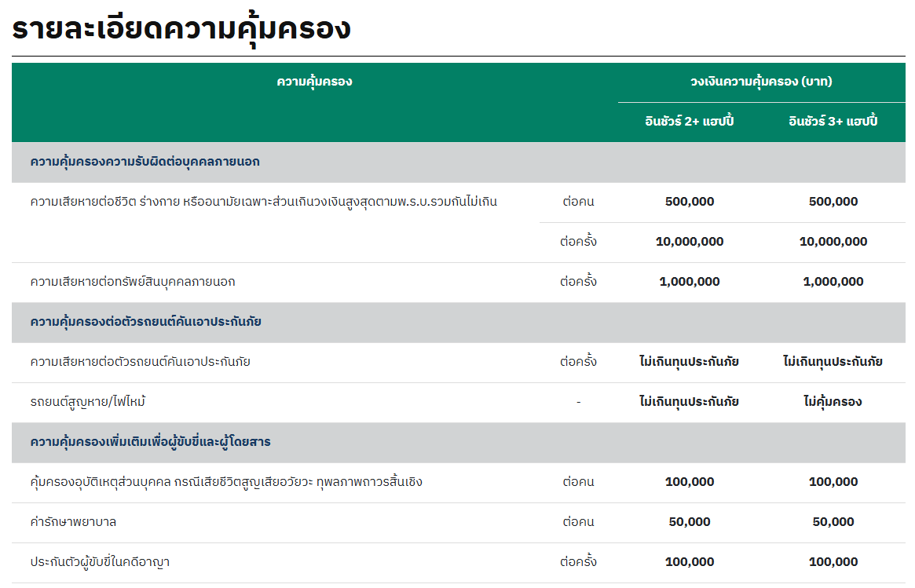Click section ความคุ้มครองความรับผิดต่อบุคคลภายนอก
Image resolution: width=915 pixels, height=588 pixels.
click(145, 162)
